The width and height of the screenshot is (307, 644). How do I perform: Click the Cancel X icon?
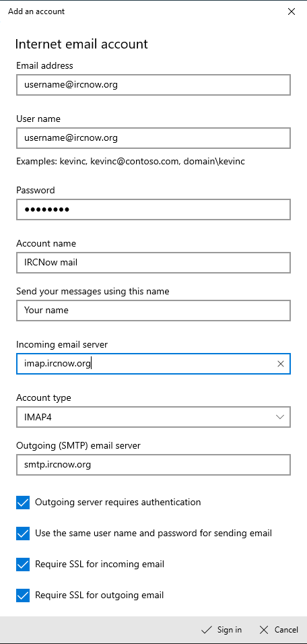(265, 630)
